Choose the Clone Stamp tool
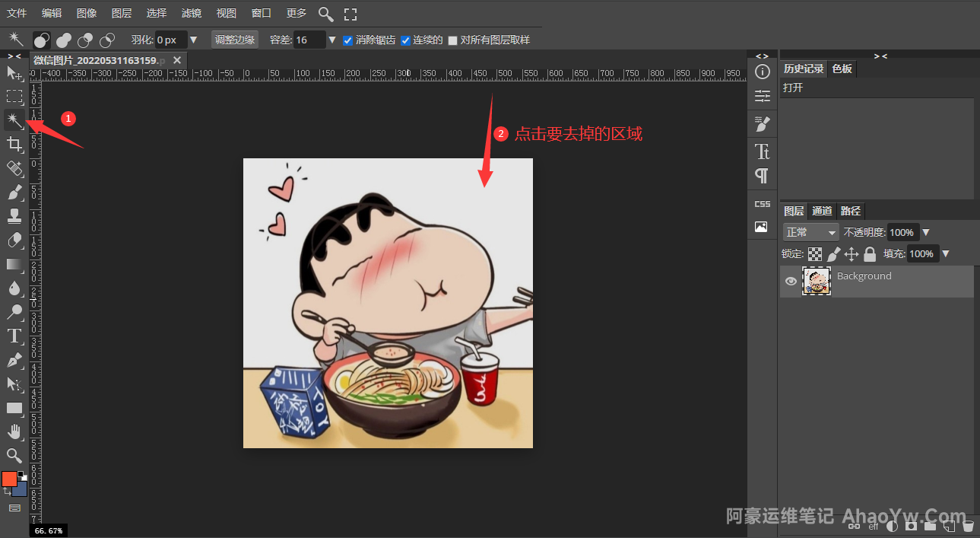The image size is (980, 538). [14, 216]
